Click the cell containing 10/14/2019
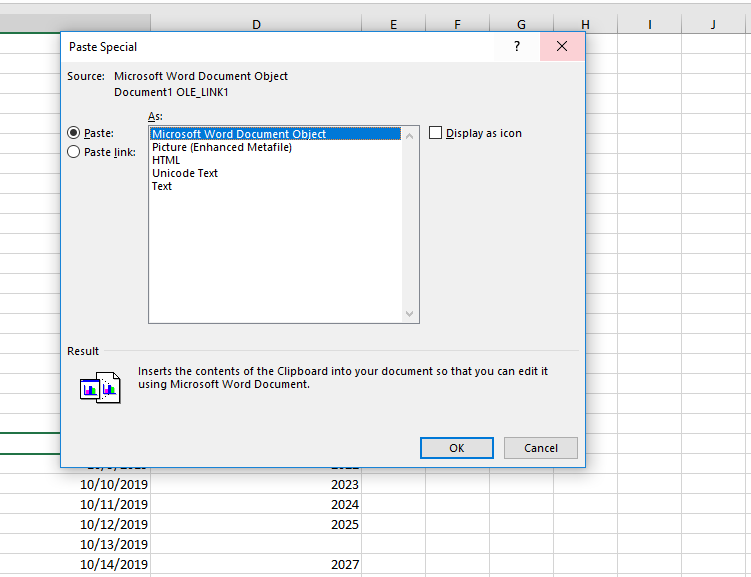The height and width of the screenshot is (577, 751). point(75,565)
